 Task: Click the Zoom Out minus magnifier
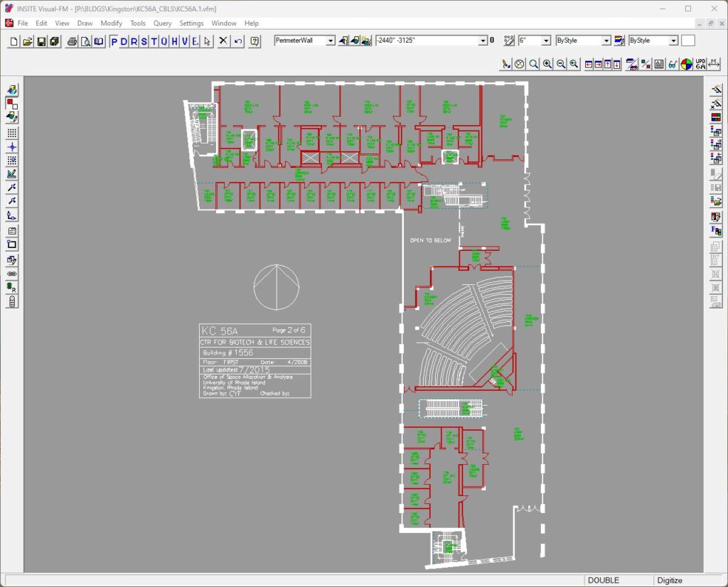tap(561, 65)
